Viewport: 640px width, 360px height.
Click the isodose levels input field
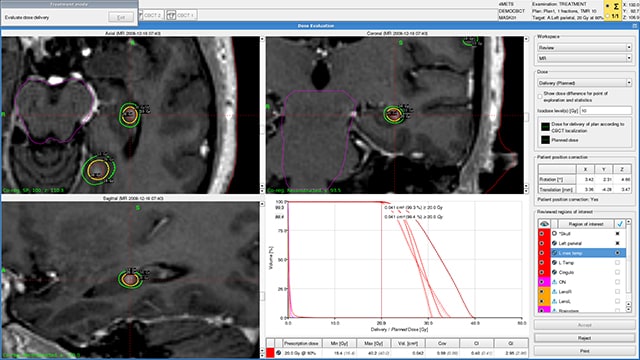point(605,111)
